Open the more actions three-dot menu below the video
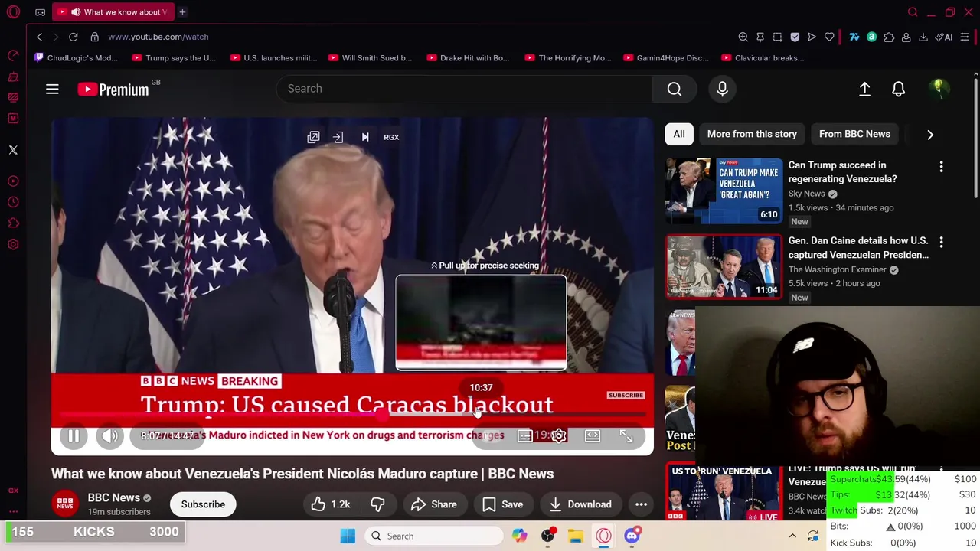Image resolution: width=980 pixels, height=551 pixels. 641,504
